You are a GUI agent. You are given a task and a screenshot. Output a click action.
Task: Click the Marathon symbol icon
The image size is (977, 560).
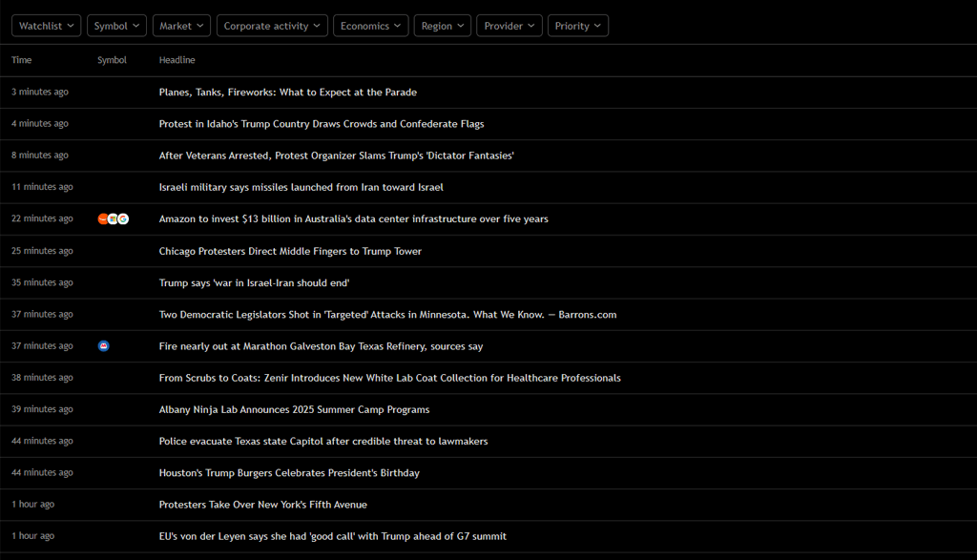pos(104,346)
